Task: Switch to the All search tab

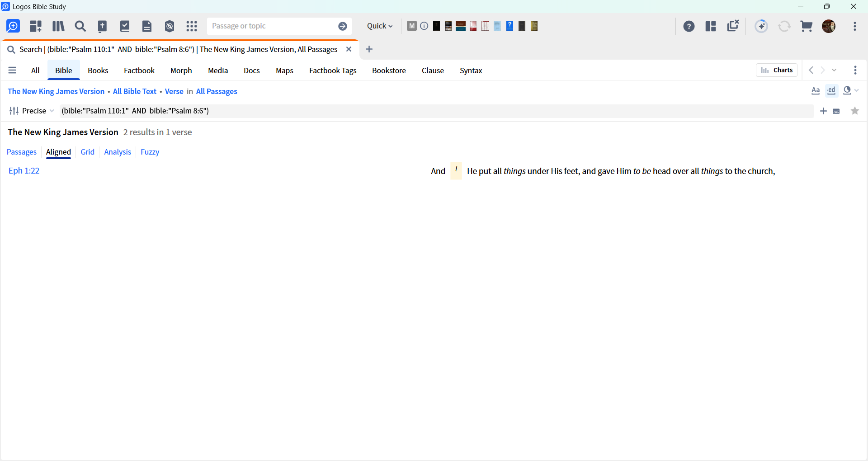Action: (x=35, y=71)
